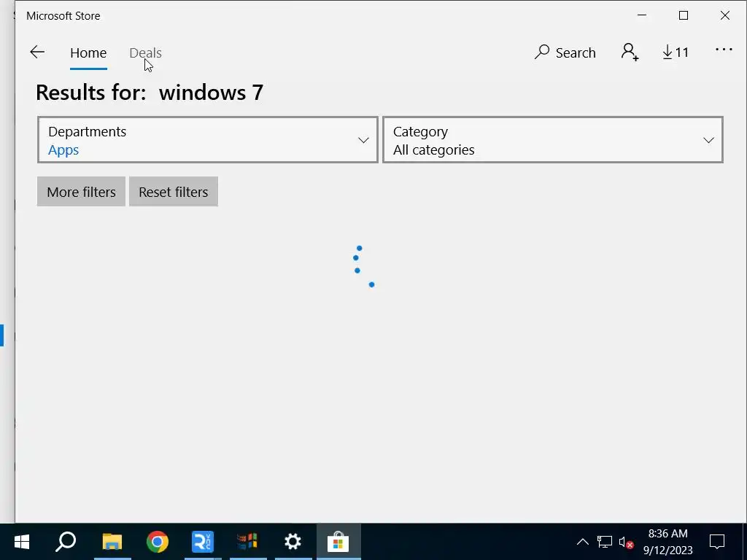This screenshot has width=747, height=560.
Task: Open the Home tab
Action: tap(88, 52)
